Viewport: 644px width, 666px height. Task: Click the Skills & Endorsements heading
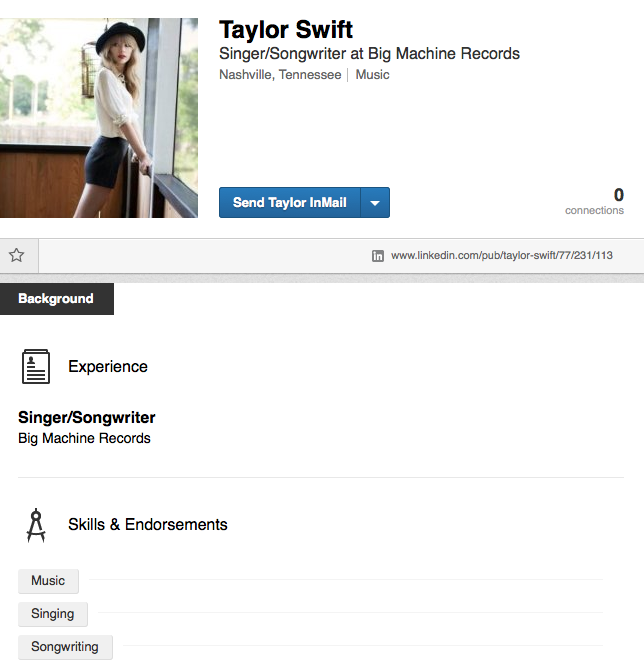click(x=148, y=525)
